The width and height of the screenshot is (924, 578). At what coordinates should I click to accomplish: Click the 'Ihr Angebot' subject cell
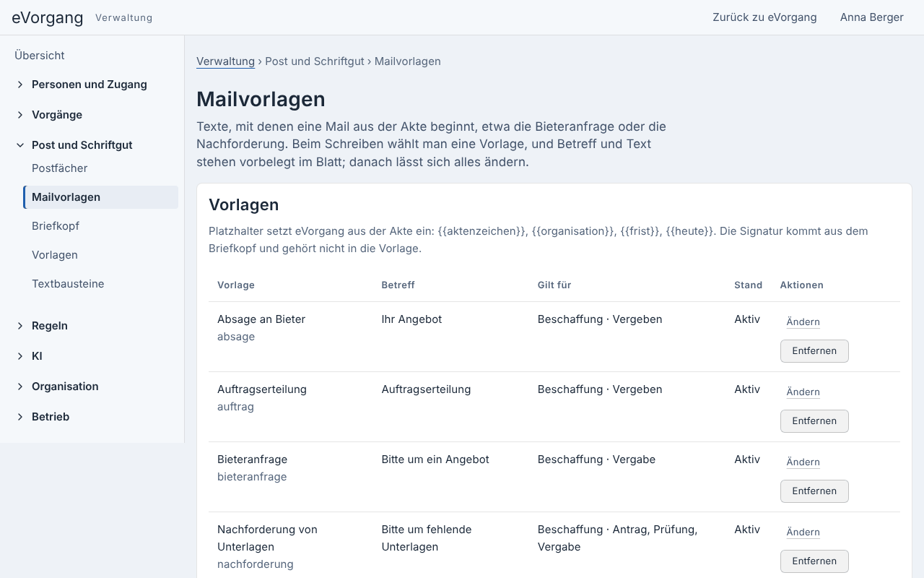pyautogui.click(x=411, y=319)
